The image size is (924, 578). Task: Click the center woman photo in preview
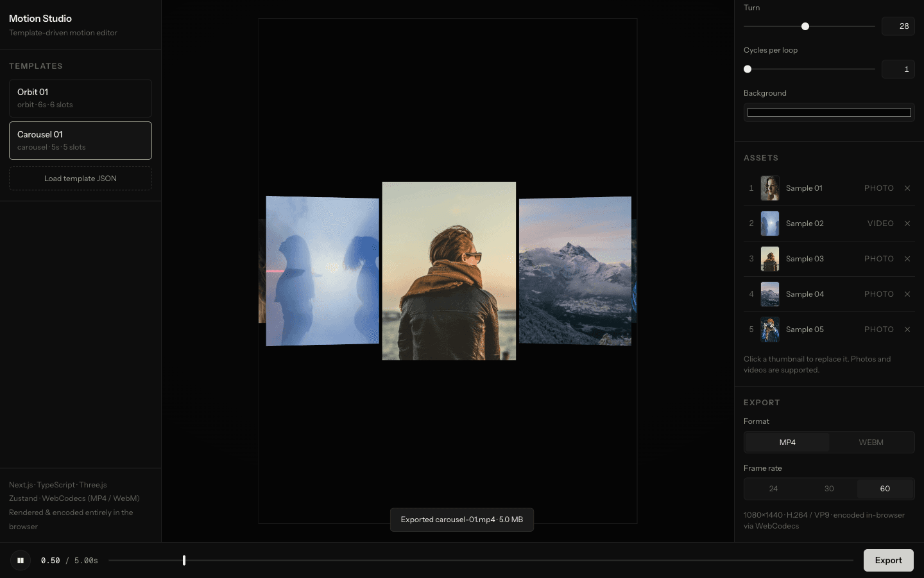449,271
